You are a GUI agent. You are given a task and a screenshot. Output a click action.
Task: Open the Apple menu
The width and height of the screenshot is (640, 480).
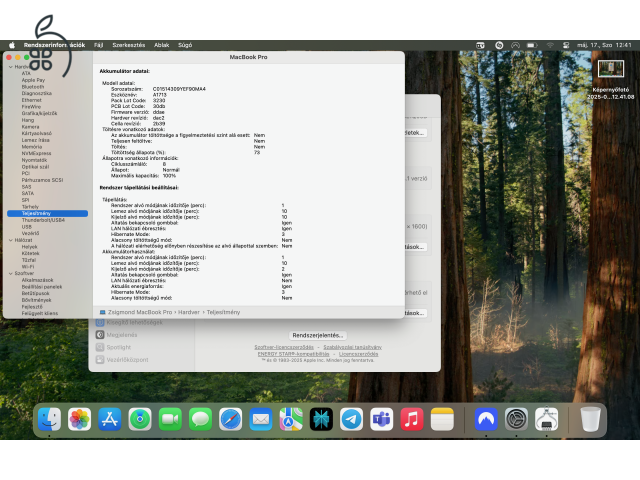tap(12, 45)
